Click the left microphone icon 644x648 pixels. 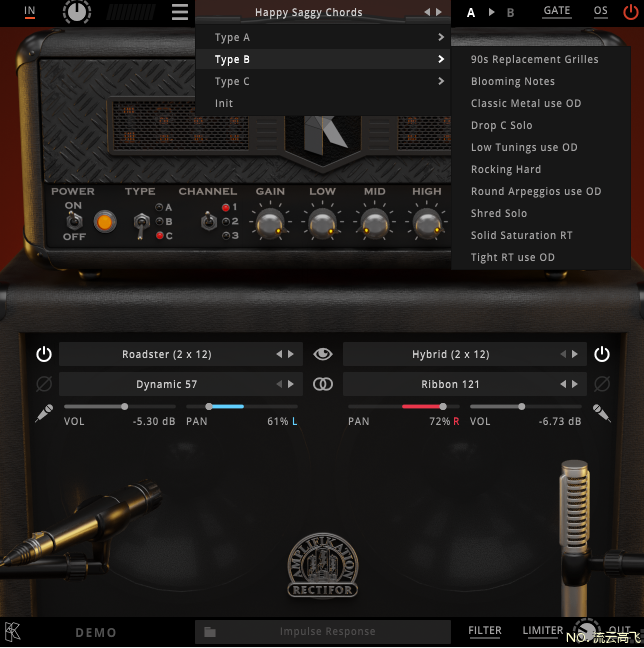coord(44,413)
